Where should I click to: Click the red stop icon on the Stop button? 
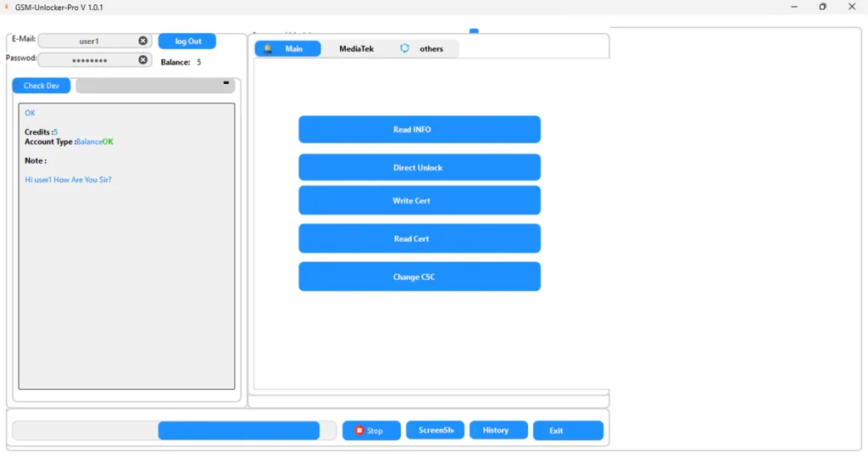[x=359, y=431]
